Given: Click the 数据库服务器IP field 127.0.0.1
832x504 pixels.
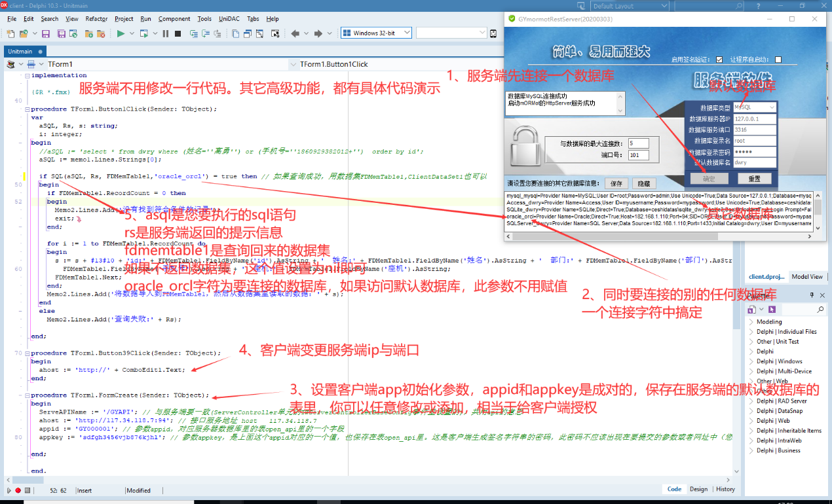Looking at the screenshot, I should coord(755,118).
